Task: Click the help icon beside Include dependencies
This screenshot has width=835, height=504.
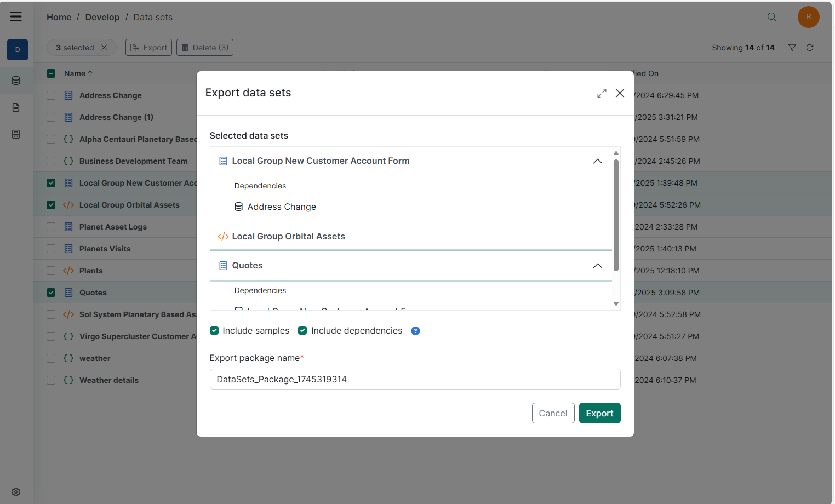Action: (415, 331)
